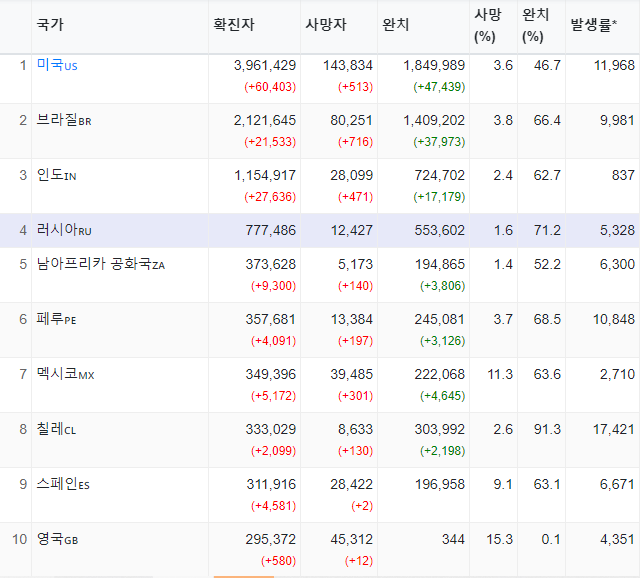
Task: Select the 남아프리카 공화국 ZA row
Action: click(320, 275)
